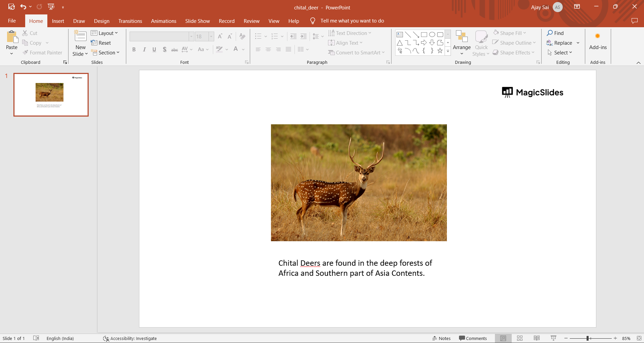The height and width of the screenshot is (343, 644).
Task: Expand the Select dropdown in Editing
Action: point(560,52)
